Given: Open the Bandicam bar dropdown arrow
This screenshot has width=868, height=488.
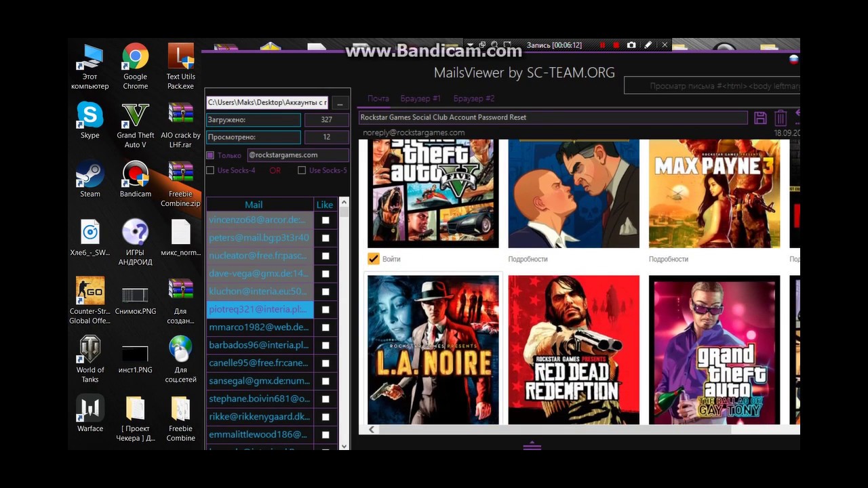Looking at the screenshot, I should pyautogui.click(x=471, y=45).
